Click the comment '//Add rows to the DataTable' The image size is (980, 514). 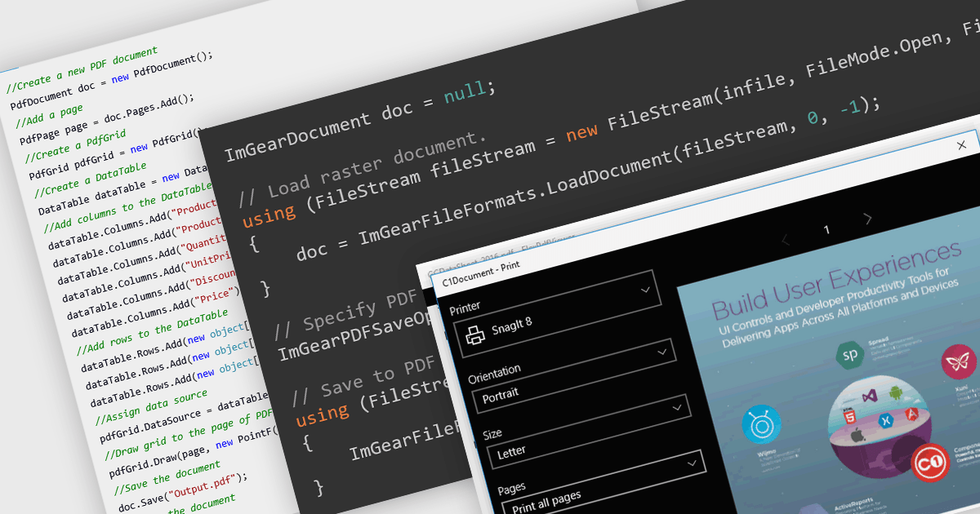coord(152,333)
